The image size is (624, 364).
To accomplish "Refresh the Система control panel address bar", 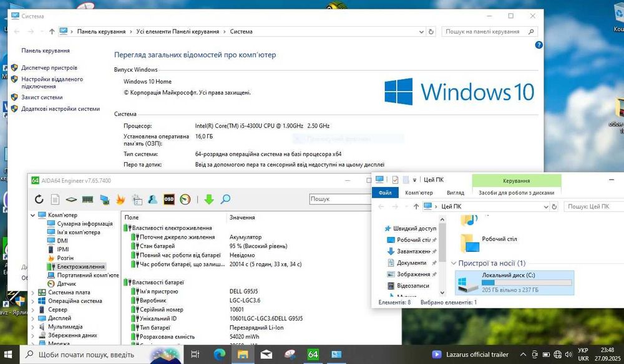I will (x=431, y=32).
